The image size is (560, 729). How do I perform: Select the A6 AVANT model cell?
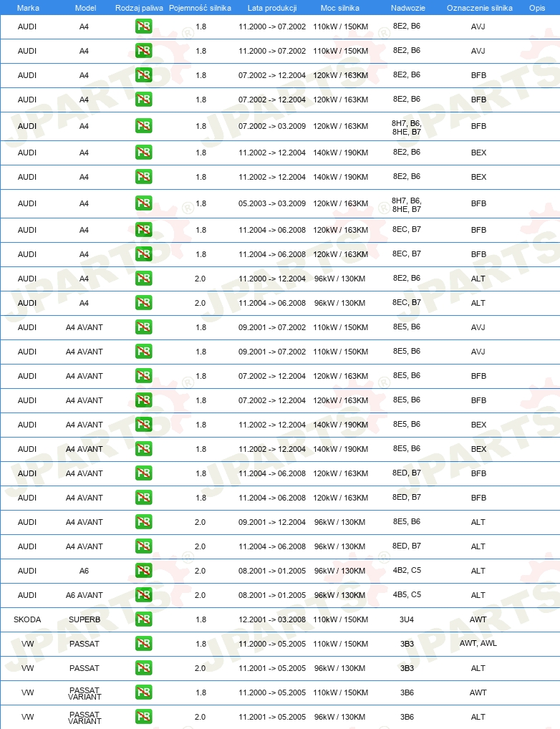pos(85,595)
